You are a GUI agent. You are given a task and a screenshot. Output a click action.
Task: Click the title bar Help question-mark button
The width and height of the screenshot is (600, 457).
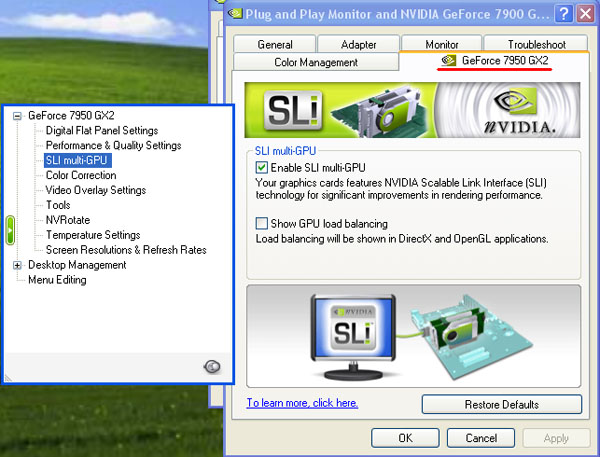[564, 14]
